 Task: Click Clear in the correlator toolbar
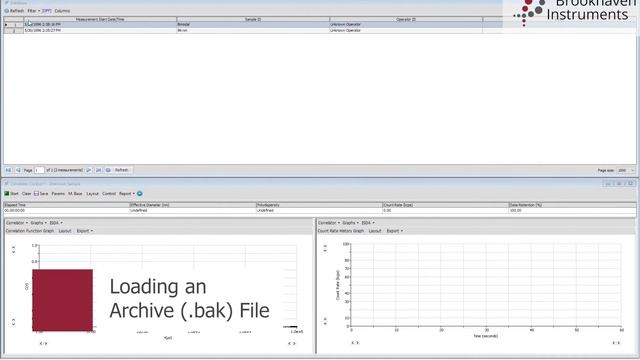tap(27, 193)
